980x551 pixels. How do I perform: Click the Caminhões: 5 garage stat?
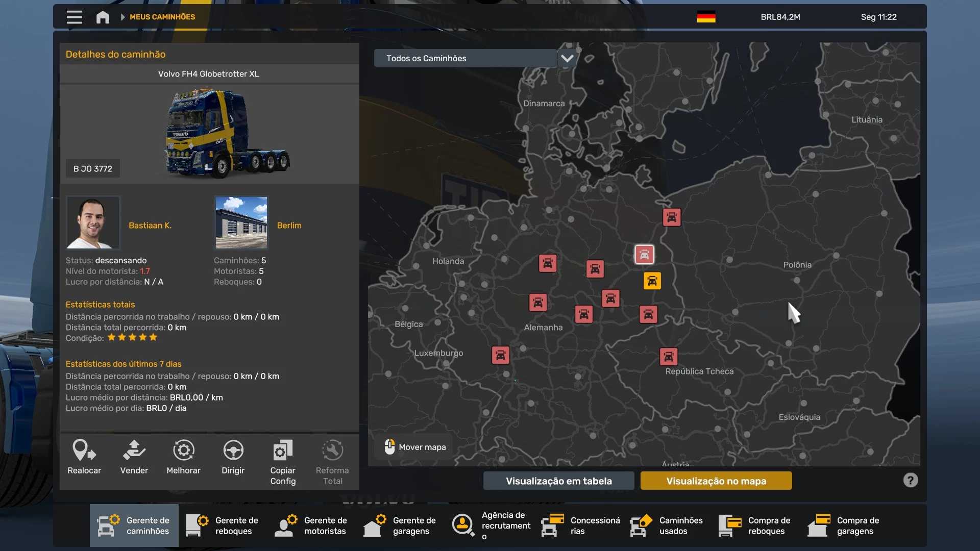coord(240,260)
